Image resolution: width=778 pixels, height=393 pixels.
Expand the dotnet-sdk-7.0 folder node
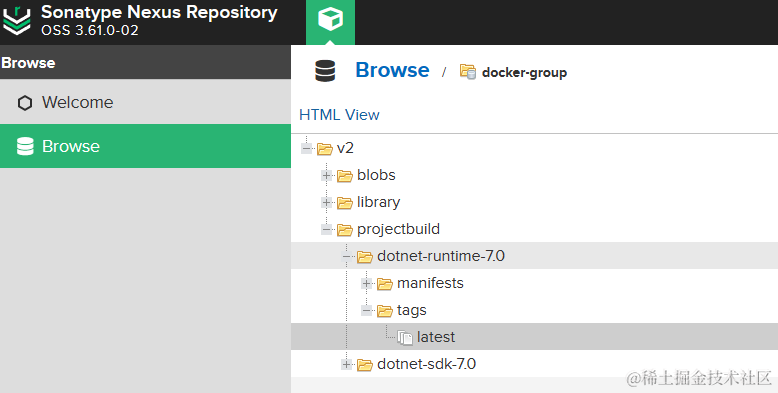click(x=347, y=365)
